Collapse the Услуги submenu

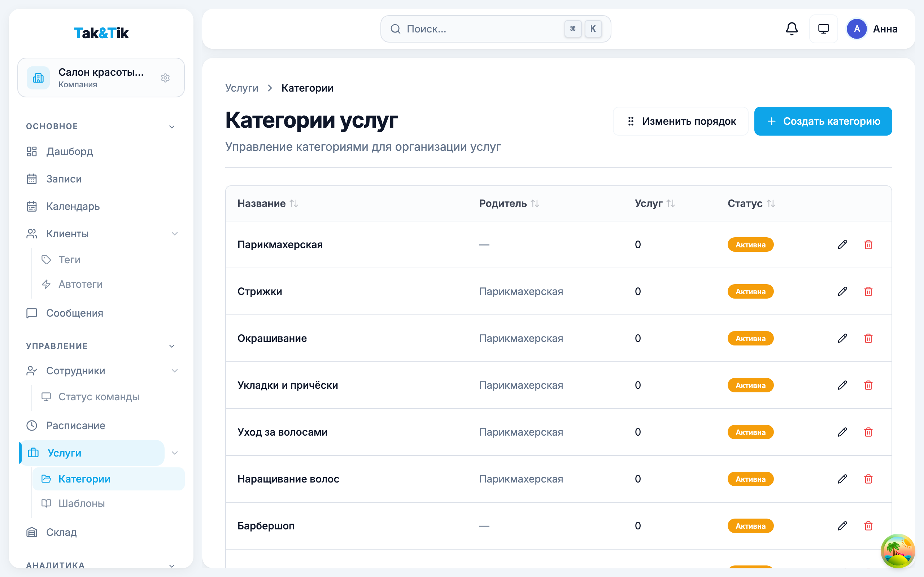[x=175, y=453]
